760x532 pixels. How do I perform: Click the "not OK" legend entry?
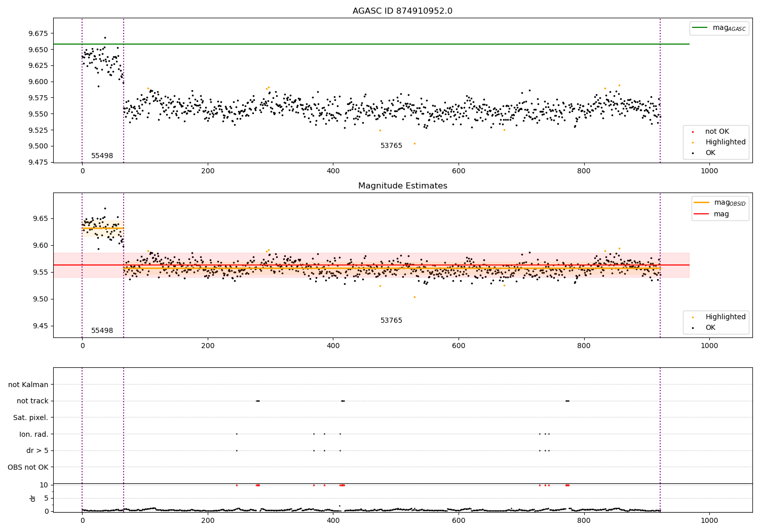[717, 132]
